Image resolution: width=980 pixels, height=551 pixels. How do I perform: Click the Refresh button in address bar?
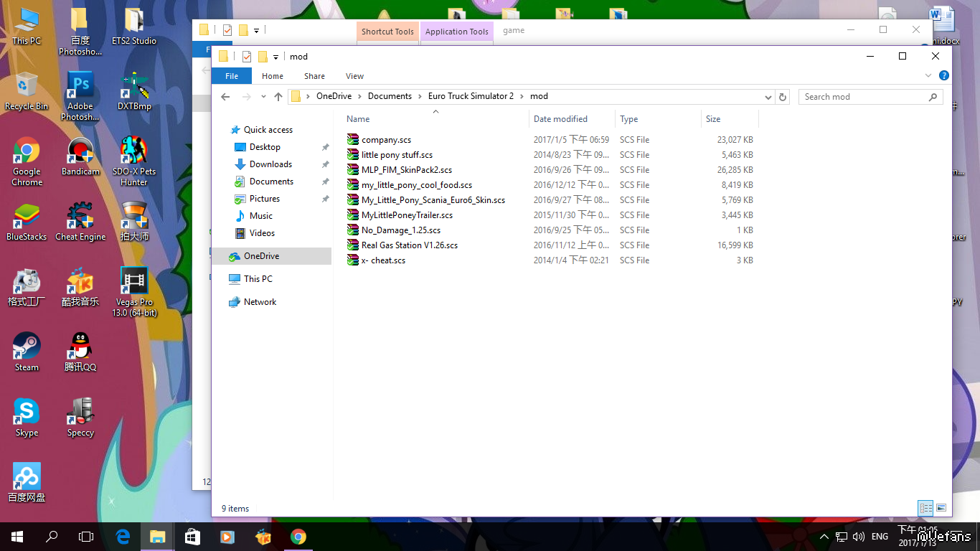(783, 97)
